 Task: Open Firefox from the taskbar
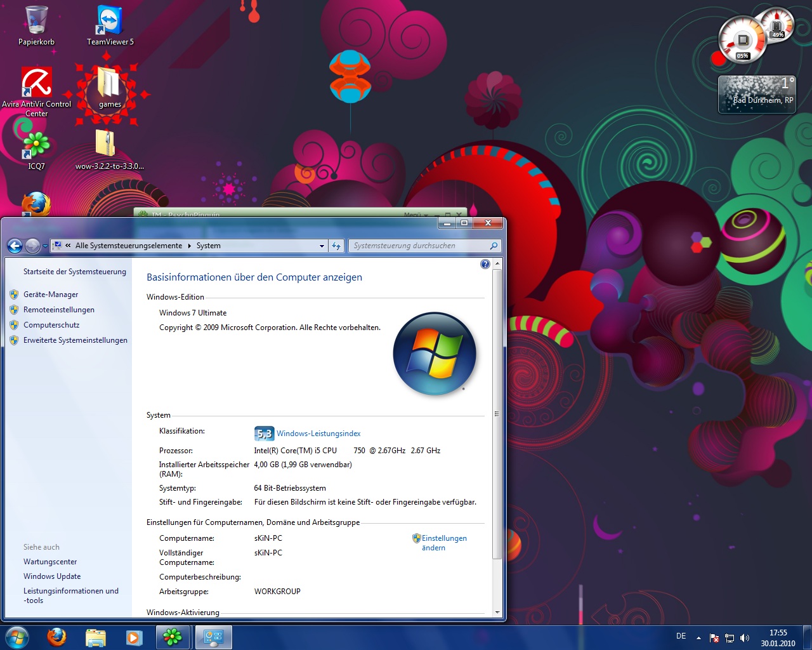[x=56, y=637]
